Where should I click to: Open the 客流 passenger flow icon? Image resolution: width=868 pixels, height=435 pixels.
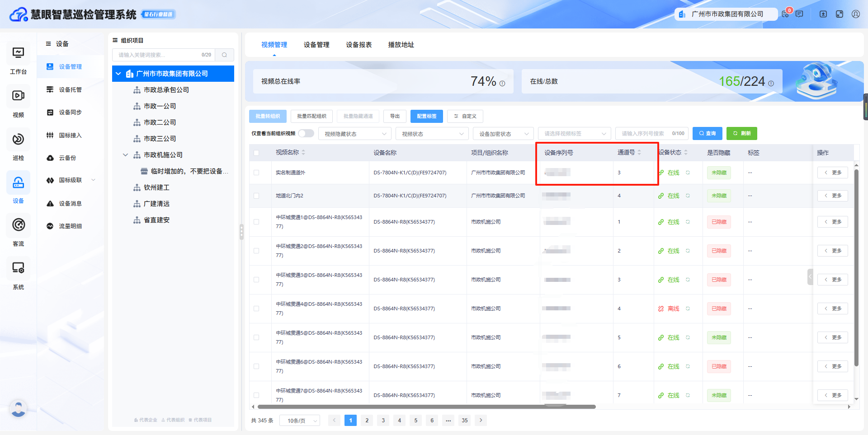(18, 225)
